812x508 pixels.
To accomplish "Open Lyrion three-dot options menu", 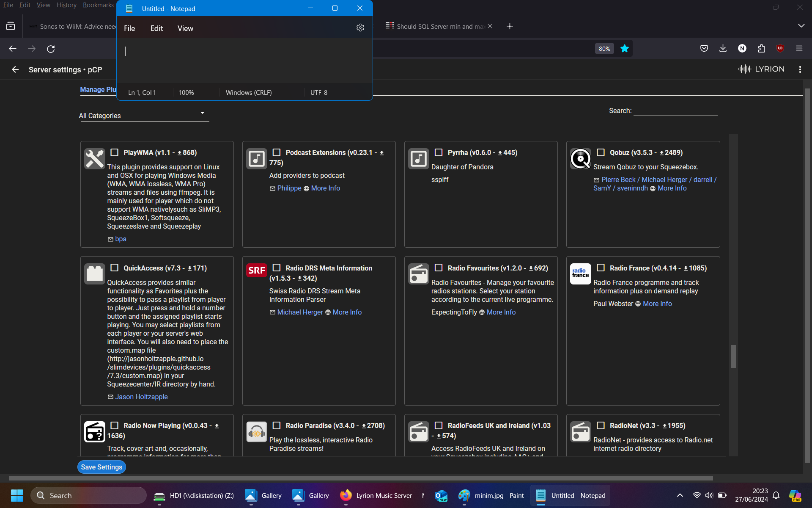I will coord(800,69).
